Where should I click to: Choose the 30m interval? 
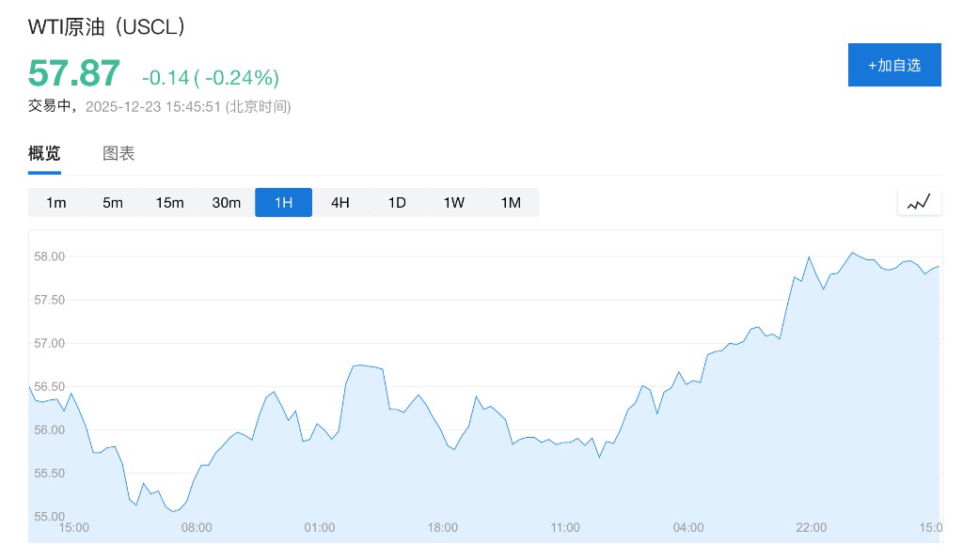[x=227, y=203]
